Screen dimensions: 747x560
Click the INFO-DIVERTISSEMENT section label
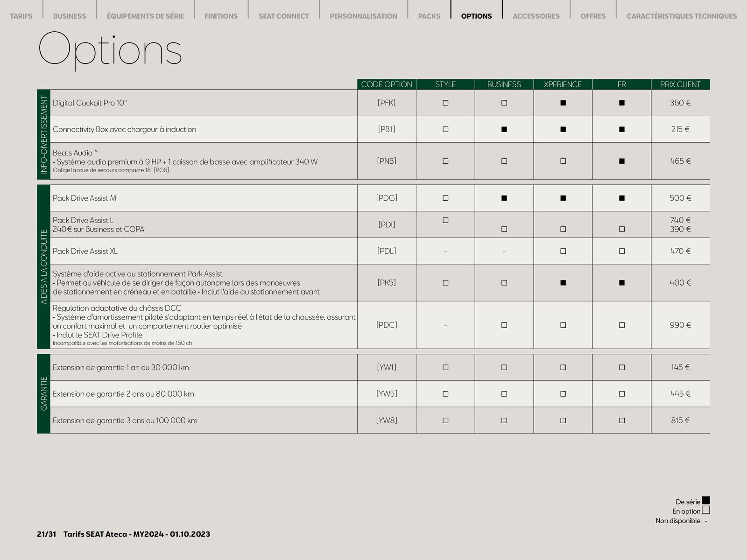pos(44,134)
